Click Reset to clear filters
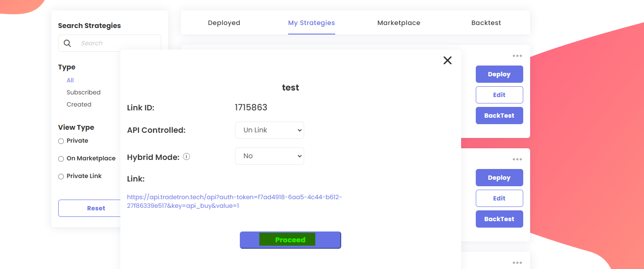Viewport: 644px width, 269px height. coord(96,208)
